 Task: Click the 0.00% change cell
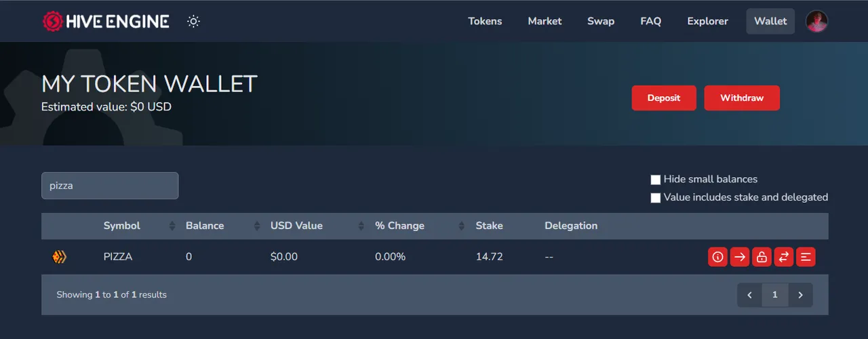(390, 257)
